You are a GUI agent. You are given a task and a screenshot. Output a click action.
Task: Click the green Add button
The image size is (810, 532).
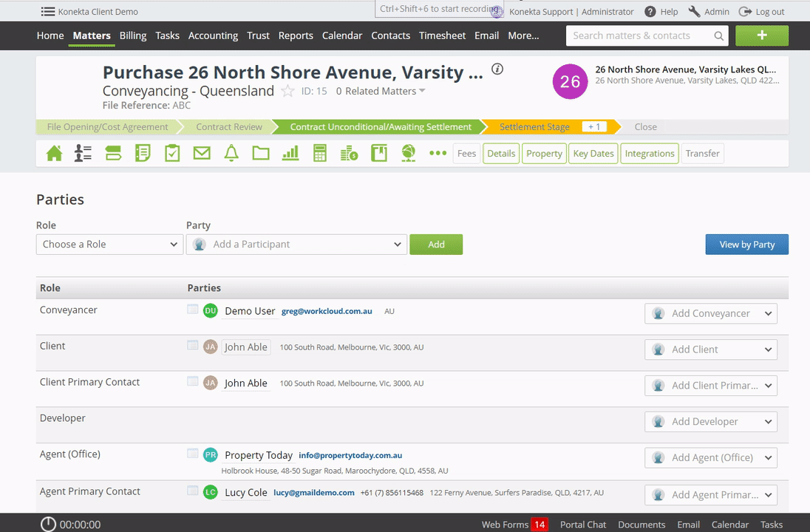click(436, 245)
